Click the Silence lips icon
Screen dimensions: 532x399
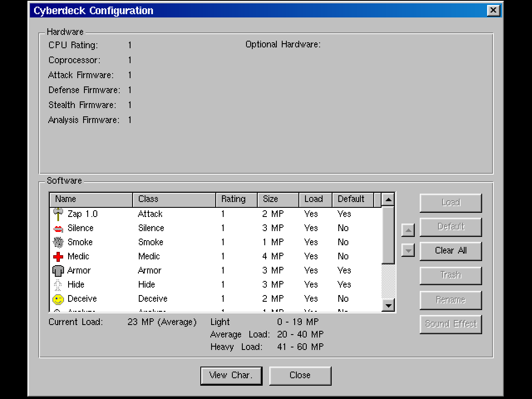coord(58,229)
